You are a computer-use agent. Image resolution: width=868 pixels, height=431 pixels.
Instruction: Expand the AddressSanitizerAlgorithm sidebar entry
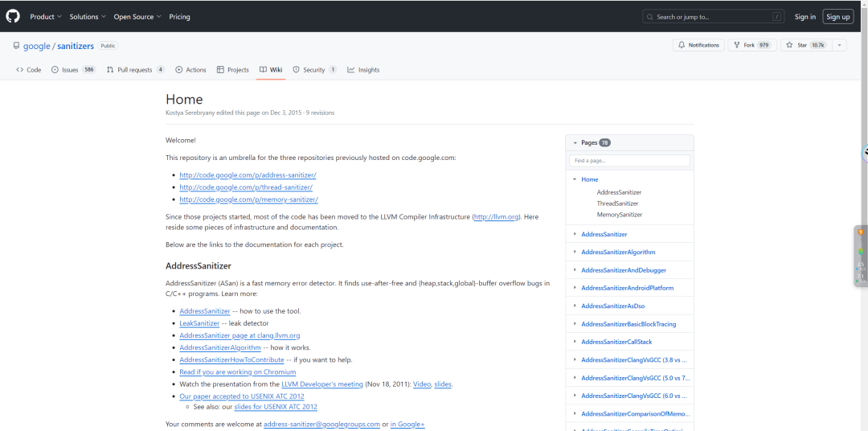point(575,252)
